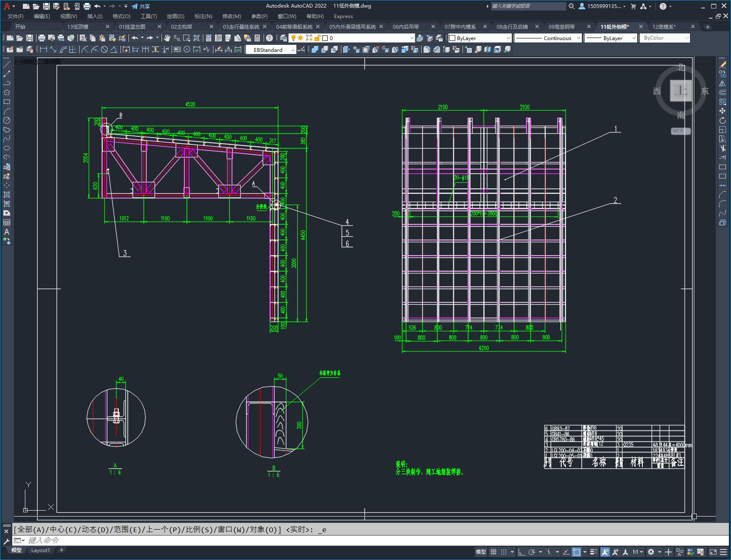Toggle the drawing grid display
The width and height of the screenshot is (731, 560).
point(493,552)
